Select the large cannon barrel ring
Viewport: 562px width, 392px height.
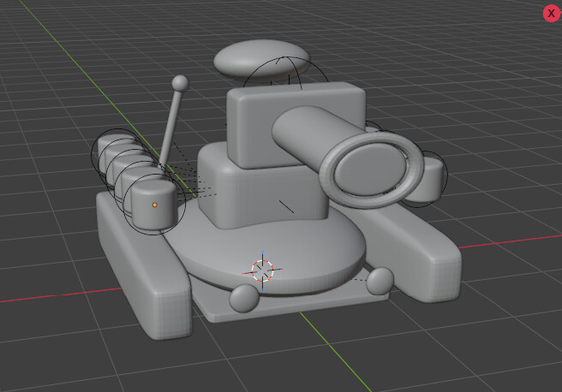[x=372, y=169]
